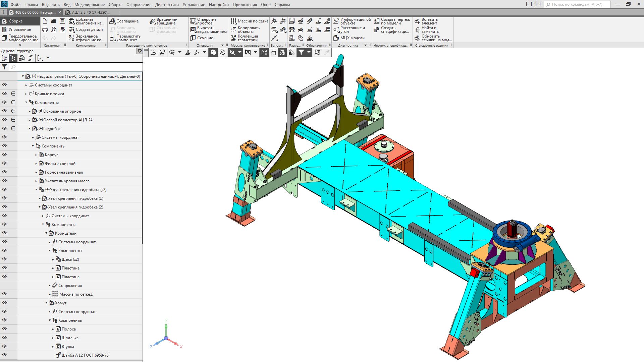Toggle visibility of Корпус component

4,155
